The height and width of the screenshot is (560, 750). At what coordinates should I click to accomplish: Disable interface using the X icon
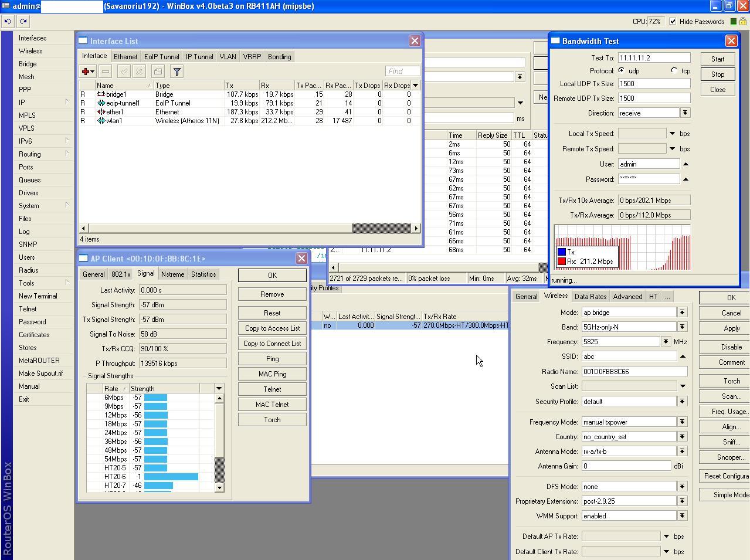pyautogui.click(x=139, y=71)
